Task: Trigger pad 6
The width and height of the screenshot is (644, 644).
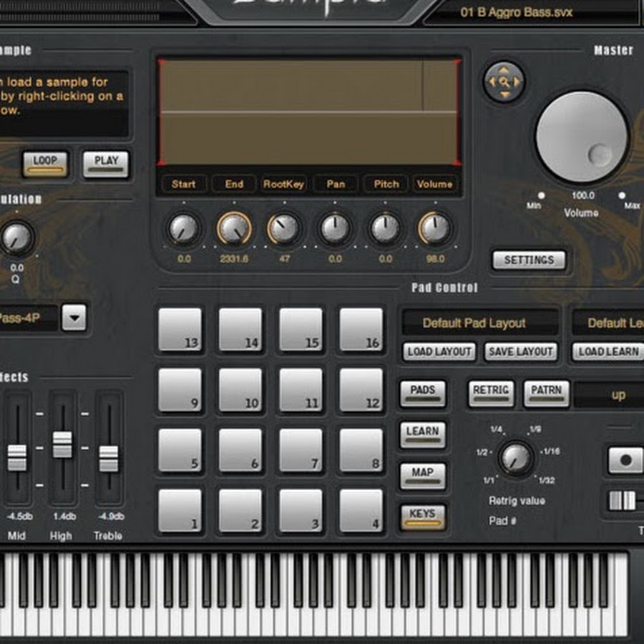Action: pos(240,450)
